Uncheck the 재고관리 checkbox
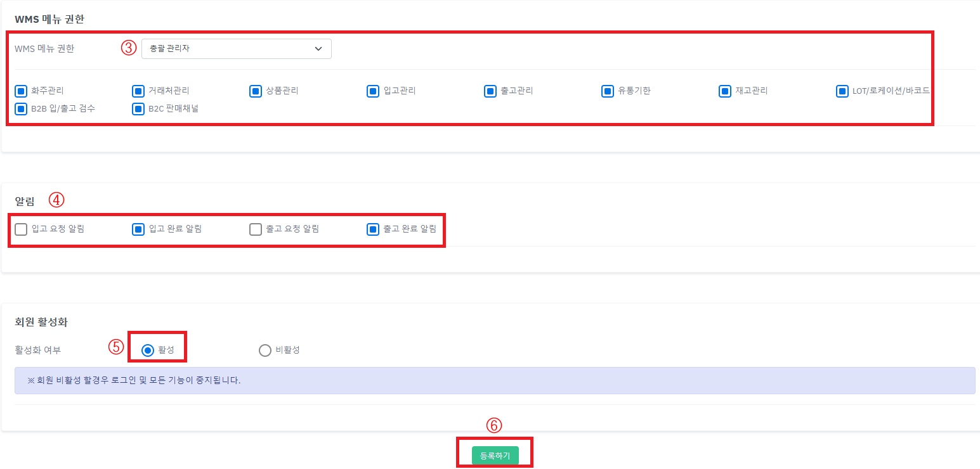The width and height of the screenshot is (980, 469). point(725,91)
